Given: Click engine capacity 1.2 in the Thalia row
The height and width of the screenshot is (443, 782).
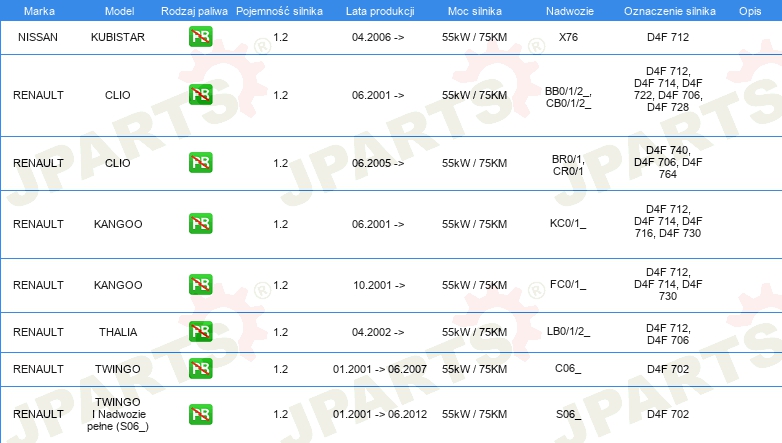Looking at the screenshot, I should pos(281,332).
